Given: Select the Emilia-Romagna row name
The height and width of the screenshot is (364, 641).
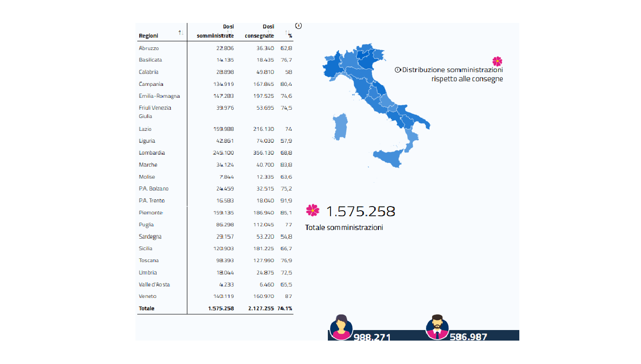Looking at the screenshot, I should (159, 96).
